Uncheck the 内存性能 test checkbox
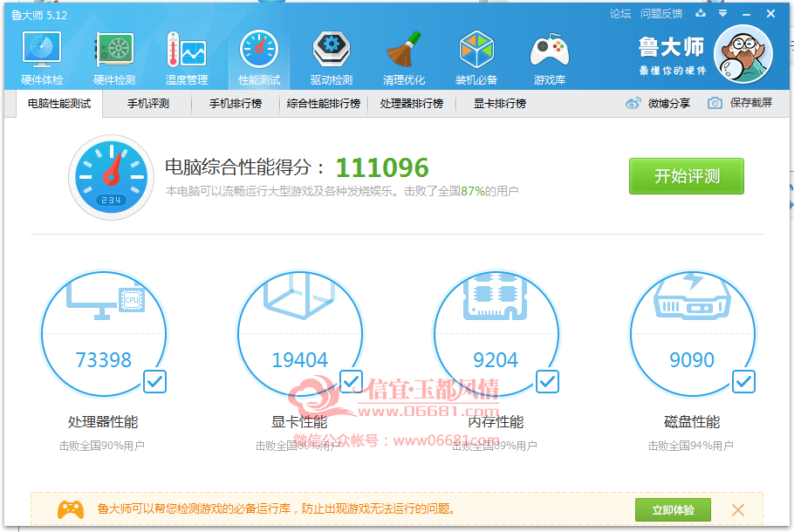Viewport: 794px width, 532px height. (x=547, y=382)
